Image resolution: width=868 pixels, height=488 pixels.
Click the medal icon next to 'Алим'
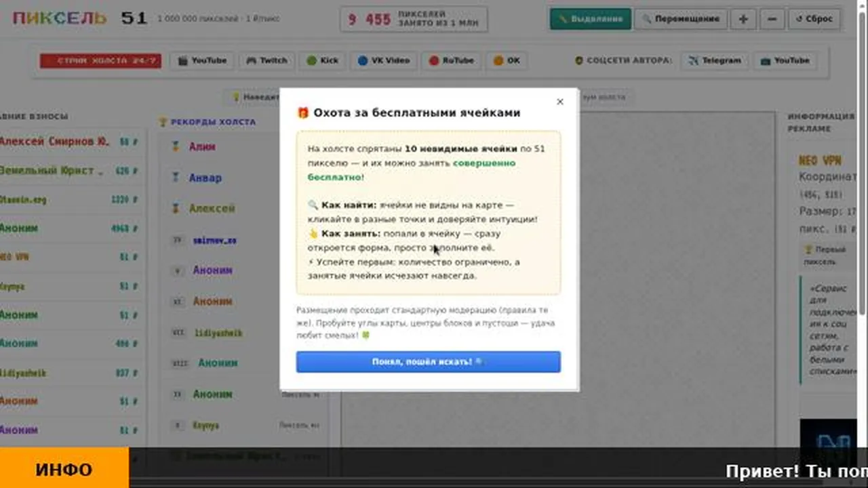[176, 146]
